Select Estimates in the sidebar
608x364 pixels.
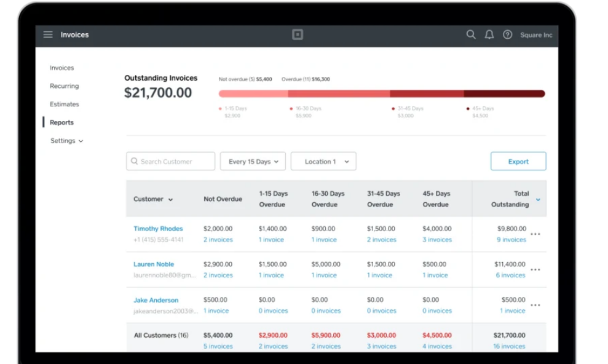(x=65, y=105)
